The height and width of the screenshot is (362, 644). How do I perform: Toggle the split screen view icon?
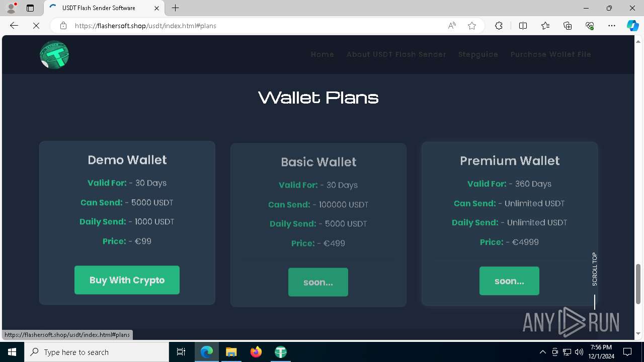pos(523,26)
